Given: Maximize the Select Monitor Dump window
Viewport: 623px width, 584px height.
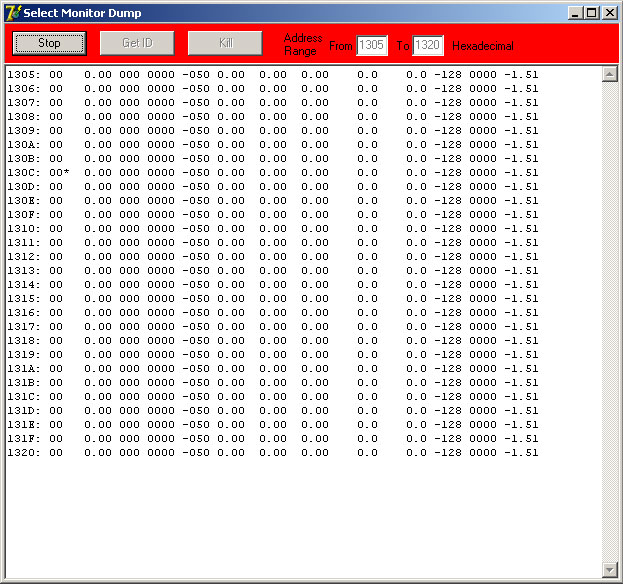Looking at the screenshot, I should coord(592,13).
